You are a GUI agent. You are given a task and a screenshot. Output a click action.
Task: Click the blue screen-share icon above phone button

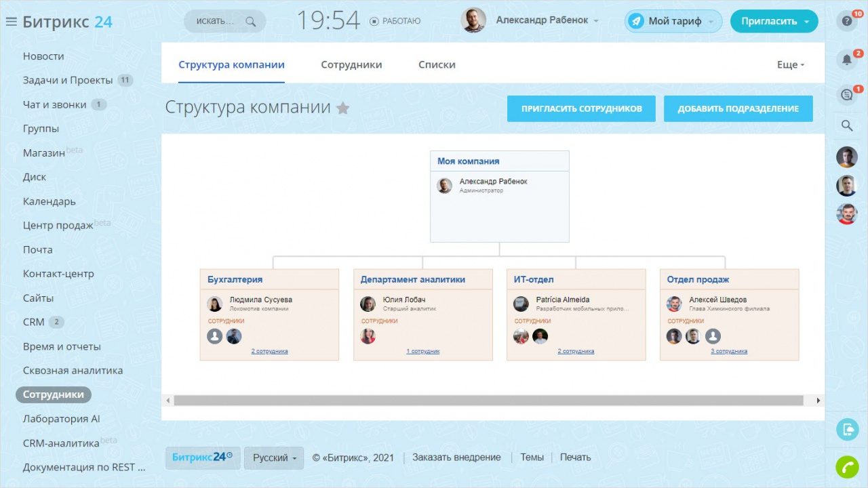847,429
